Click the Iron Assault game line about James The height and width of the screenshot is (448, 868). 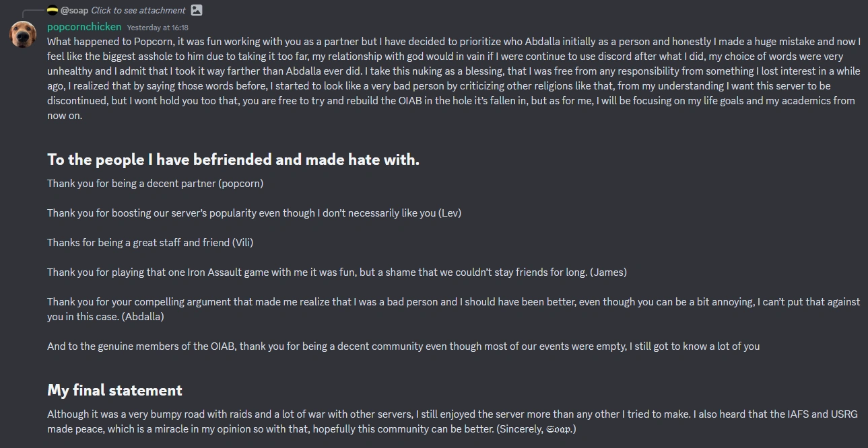pyautogui.click(x=337, y=272)
